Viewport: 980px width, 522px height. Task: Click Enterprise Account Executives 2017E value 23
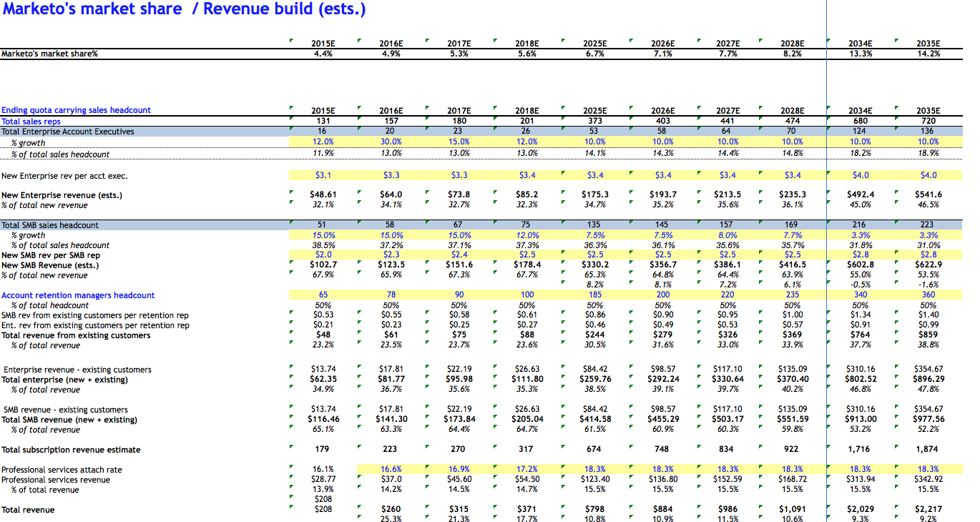tap(459, 132)
